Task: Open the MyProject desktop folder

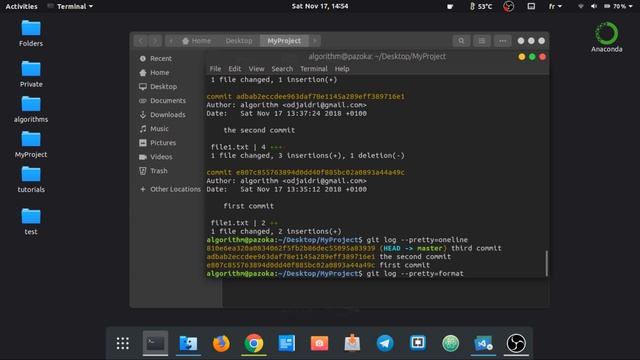Action: pos(31,144)
